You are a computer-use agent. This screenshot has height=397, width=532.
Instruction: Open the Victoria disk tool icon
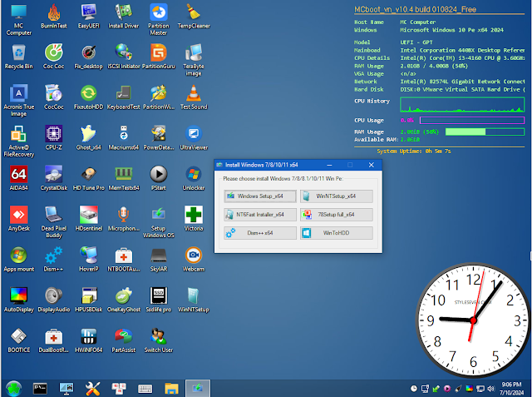click(193, 215)
